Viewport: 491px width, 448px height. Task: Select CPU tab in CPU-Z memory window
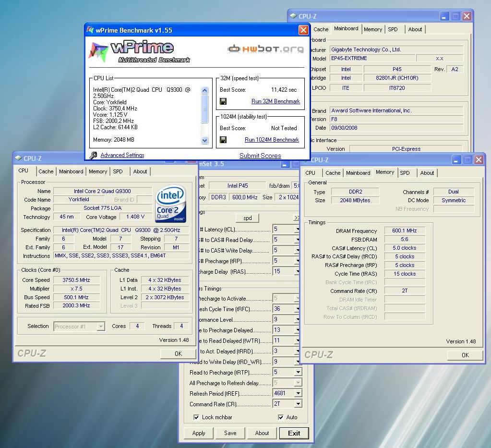[310, 172]
